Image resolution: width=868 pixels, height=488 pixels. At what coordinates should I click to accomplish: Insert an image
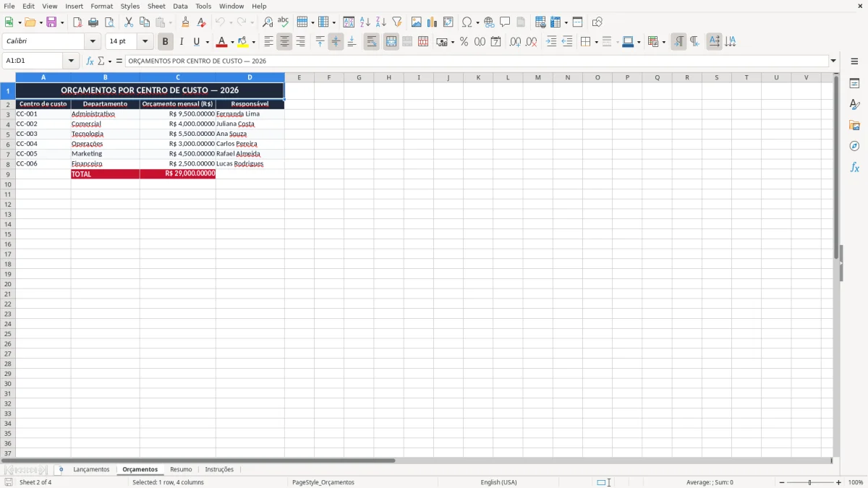coord(417,22)
